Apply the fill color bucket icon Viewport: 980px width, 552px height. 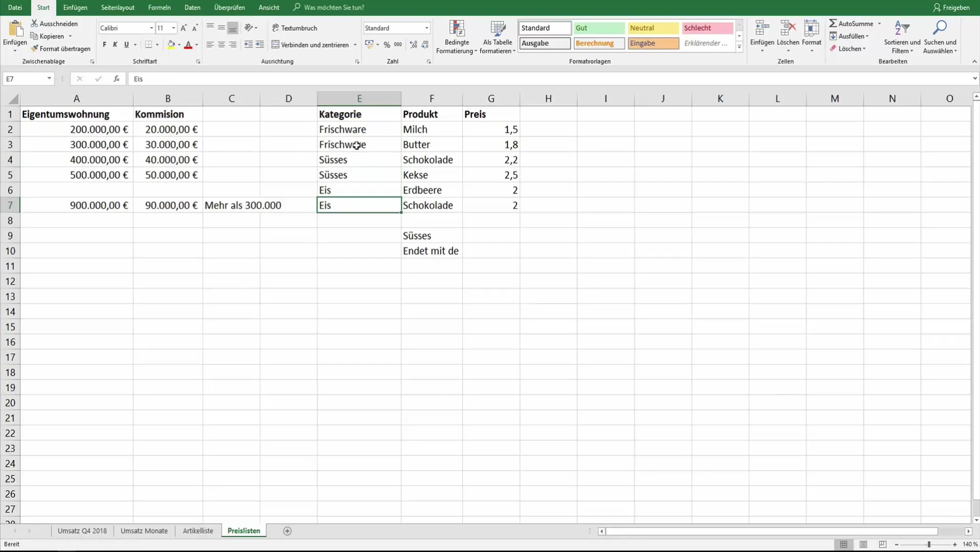(171, 45)
